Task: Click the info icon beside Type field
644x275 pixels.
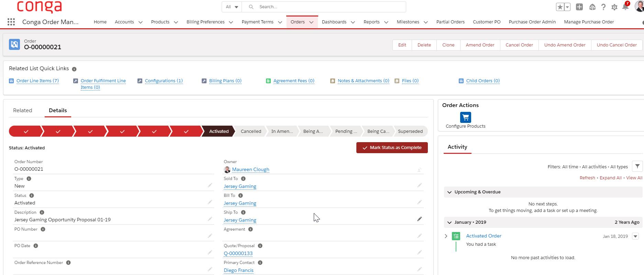Action: [x=29, y=179]
